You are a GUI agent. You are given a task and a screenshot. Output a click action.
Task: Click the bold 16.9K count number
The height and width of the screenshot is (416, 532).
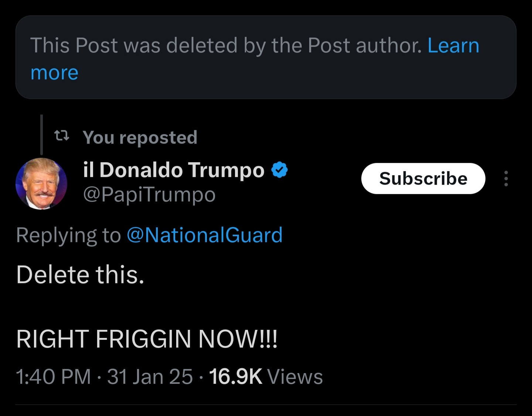(x=235, y=377)
